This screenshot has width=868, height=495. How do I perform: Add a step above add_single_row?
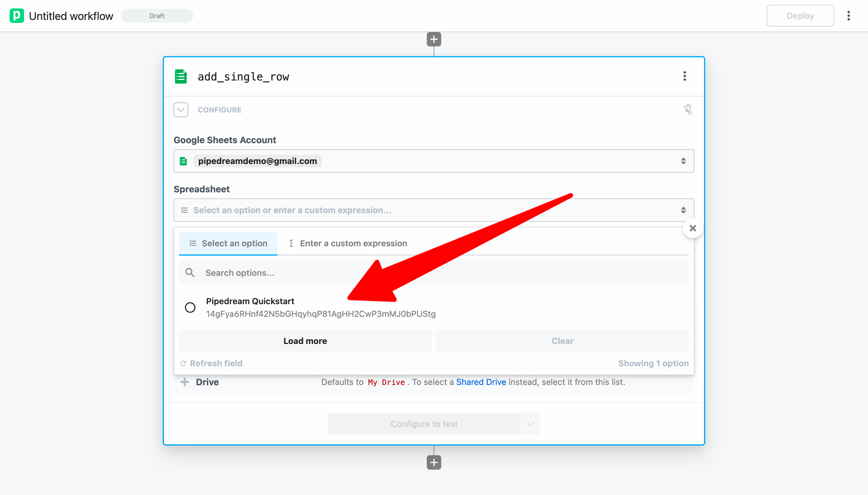(x=434, y=39)
